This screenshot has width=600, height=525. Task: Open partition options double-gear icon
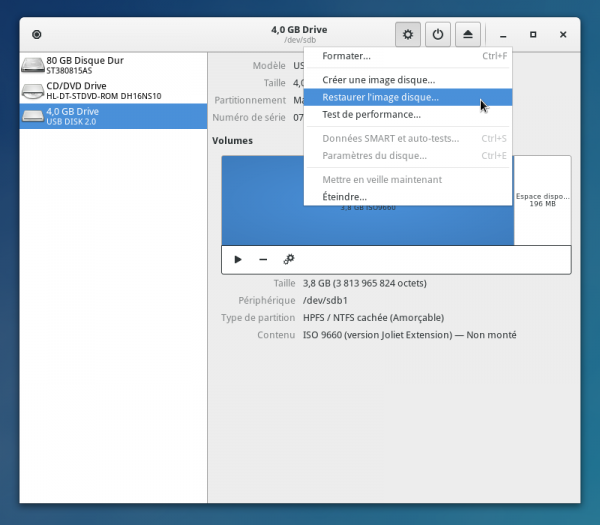click(x=289, y=259)
